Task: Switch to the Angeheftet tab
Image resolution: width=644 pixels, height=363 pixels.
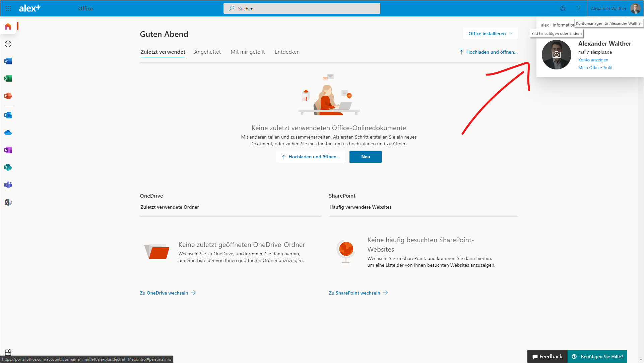Action: pyautogui.click(x=207, y=52)
